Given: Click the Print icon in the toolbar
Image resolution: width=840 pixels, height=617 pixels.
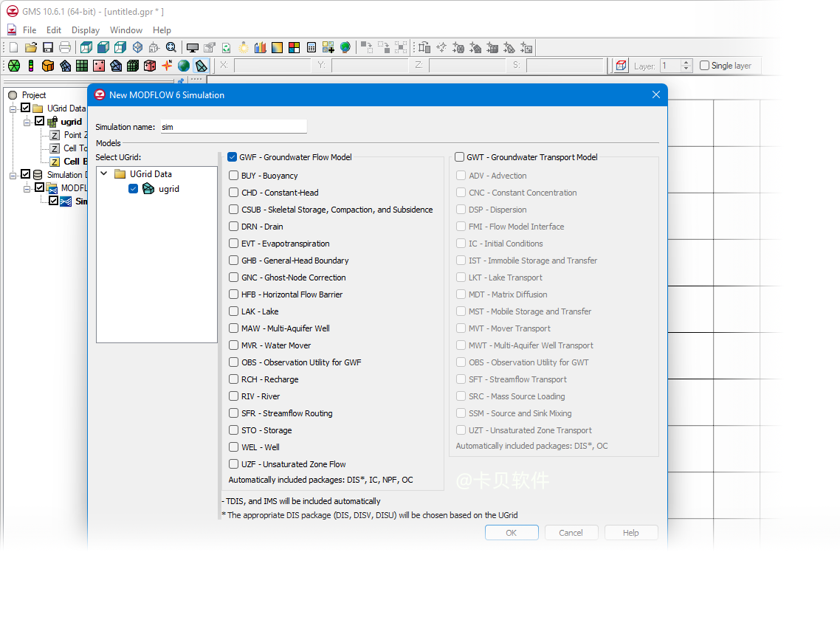Looking at the screenshot, I should tap(65, 48).
